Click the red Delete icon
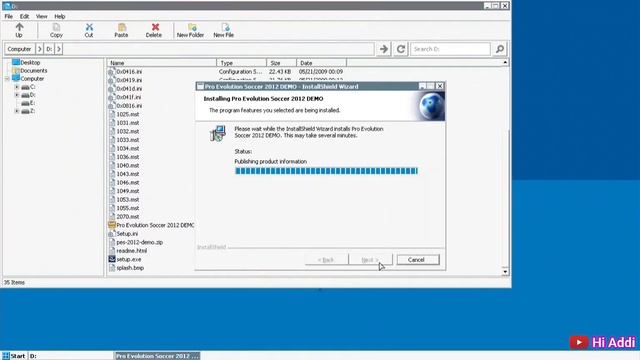 pos(155,27)
